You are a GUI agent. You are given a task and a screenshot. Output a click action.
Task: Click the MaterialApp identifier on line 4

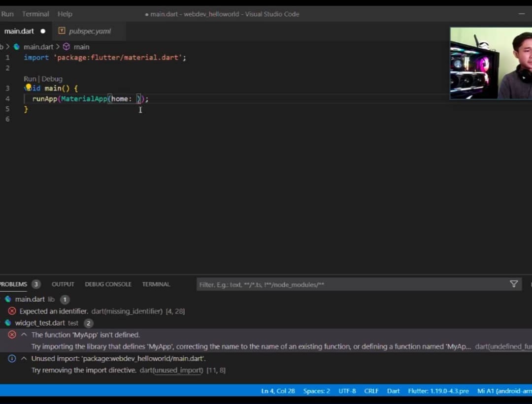coord(84,98)
